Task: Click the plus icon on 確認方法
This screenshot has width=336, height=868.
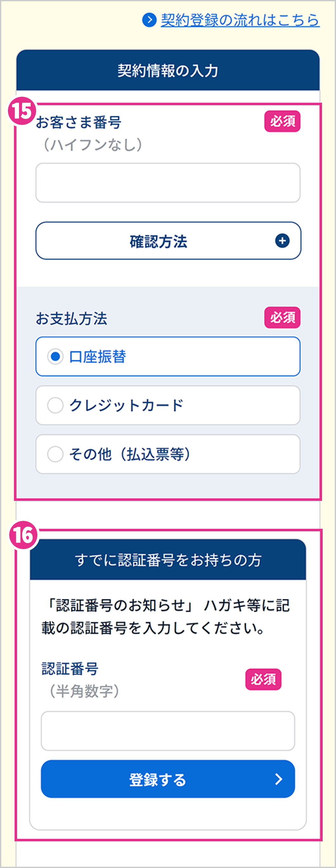Action: [x=282, y=241]
